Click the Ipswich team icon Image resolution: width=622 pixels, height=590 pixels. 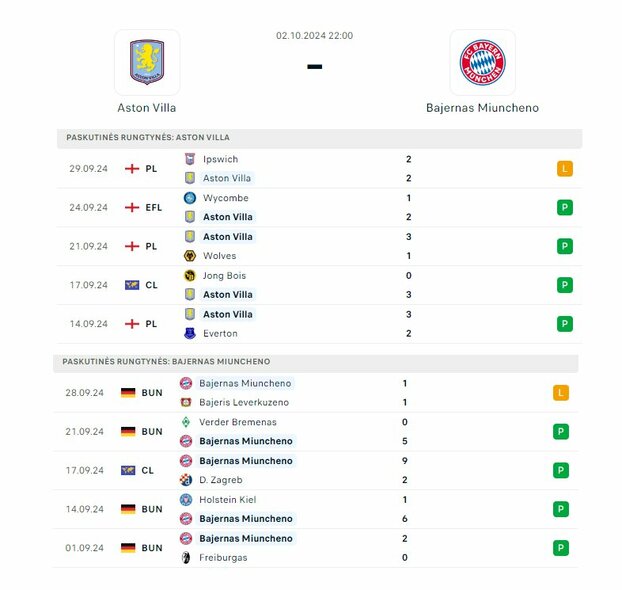point(190,159)
